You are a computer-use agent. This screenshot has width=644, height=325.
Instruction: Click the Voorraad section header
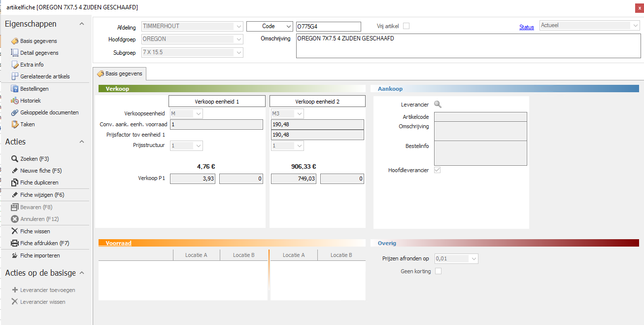[x=118, y=243]
